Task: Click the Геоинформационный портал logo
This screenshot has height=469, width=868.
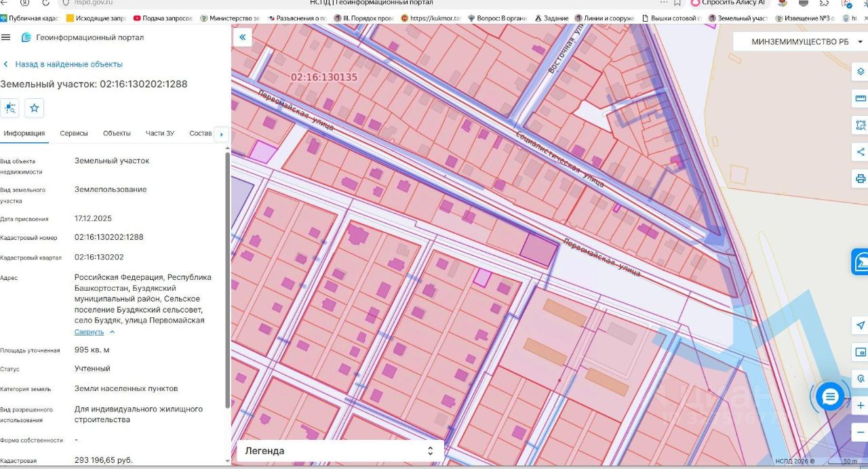Action: (x=83, y=37)
